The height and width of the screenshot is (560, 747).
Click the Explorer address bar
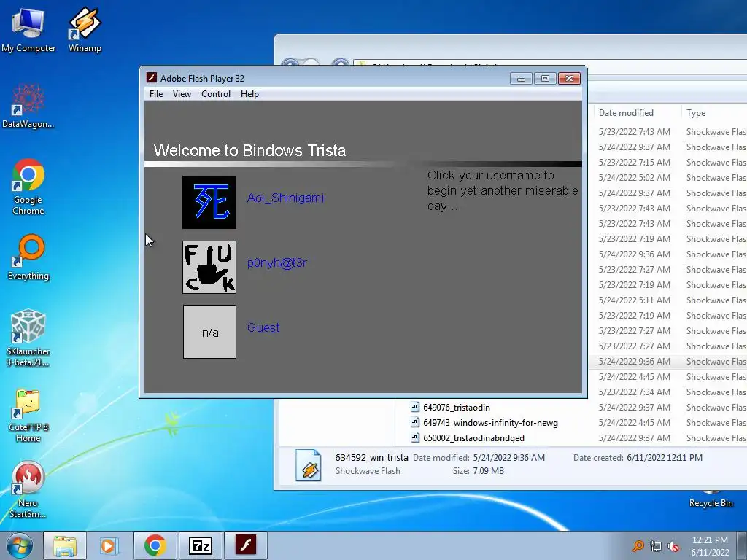(551, 63)
